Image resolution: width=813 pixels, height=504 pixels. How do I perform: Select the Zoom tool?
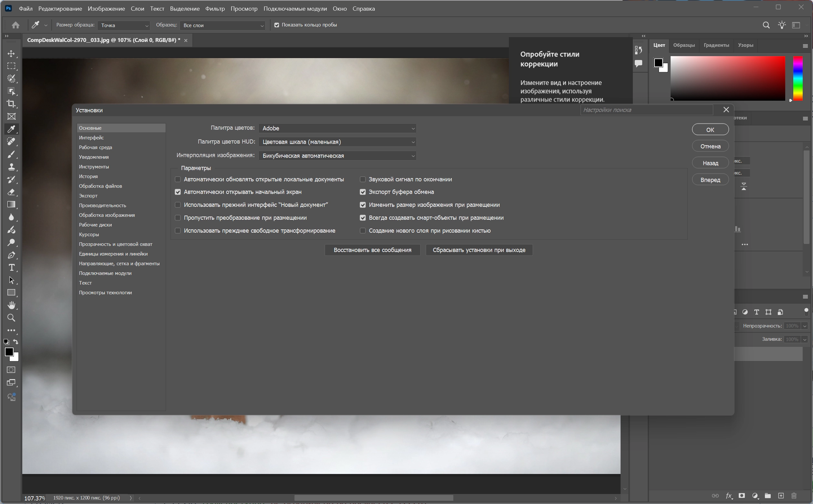[x=11, y=318]
